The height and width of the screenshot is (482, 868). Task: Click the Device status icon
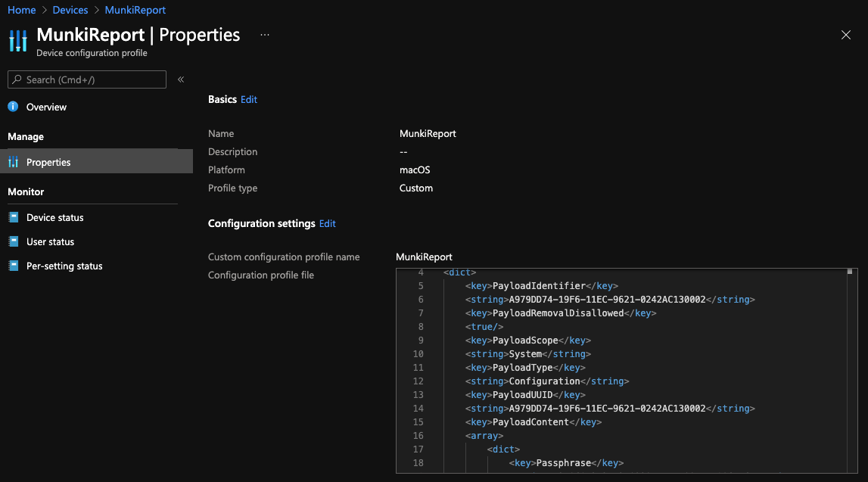14,217
